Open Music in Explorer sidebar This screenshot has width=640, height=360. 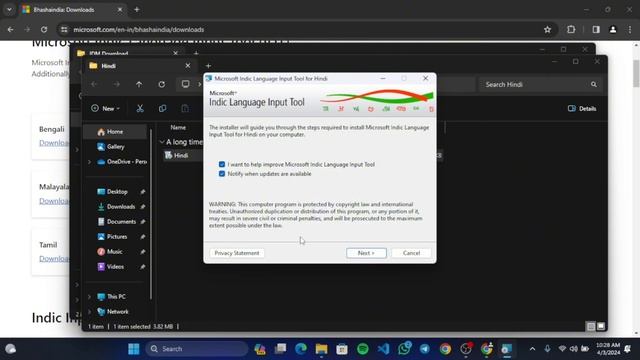[114, 251]
